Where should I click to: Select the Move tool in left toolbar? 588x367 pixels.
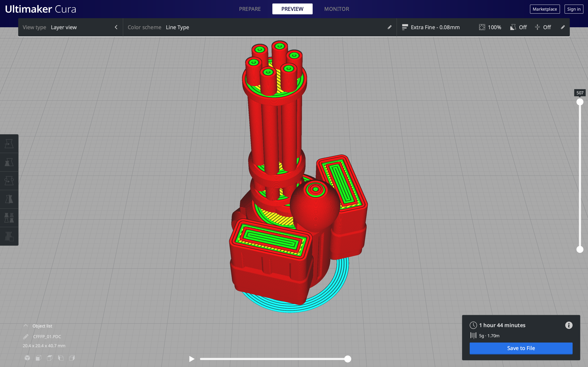pos(9,144)
